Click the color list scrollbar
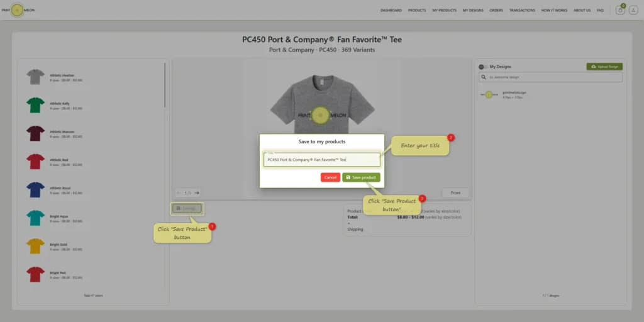Viewport: 644px width, 322px height. click(165, 85)
